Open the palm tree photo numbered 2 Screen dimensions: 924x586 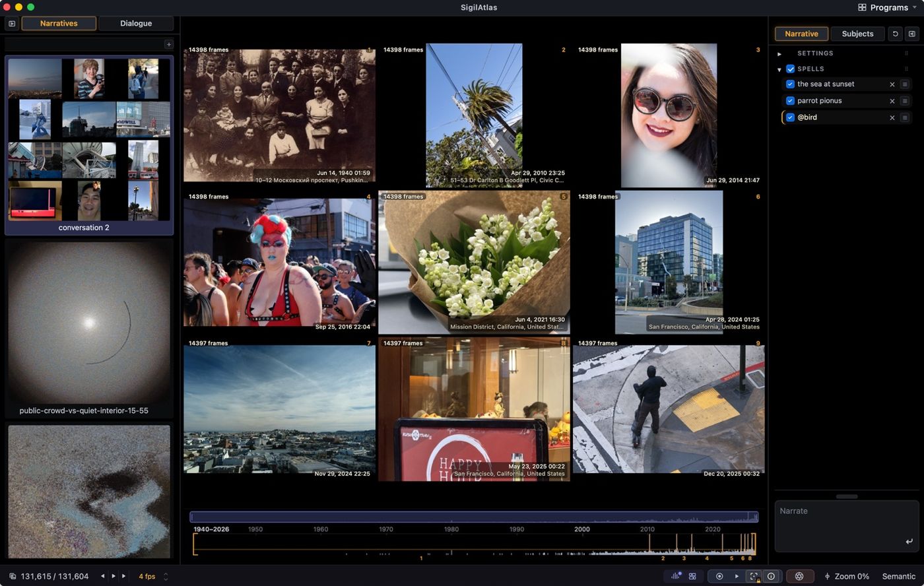pos(474,115)
